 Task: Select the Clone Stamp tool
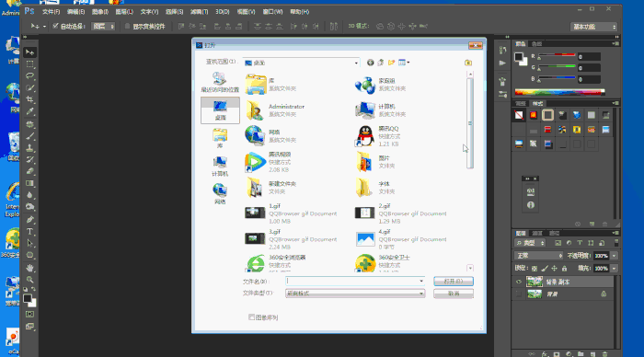coord(29,148)
